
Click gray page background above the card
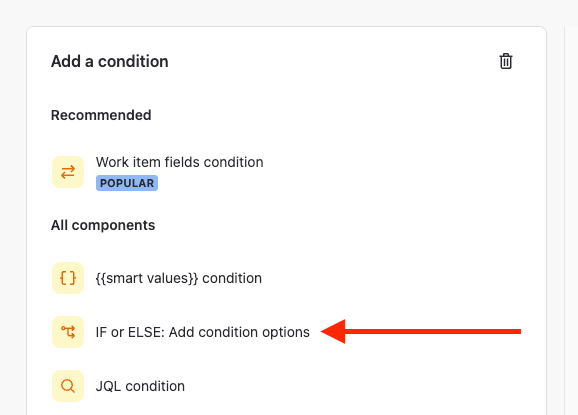click(288, 12)
